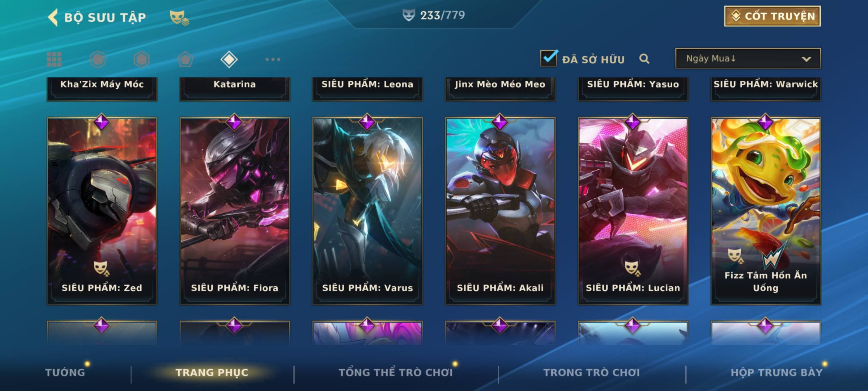Open the TỔNG THỂ TRÒ CHƠI tab
The width and height of the screenshot is (868, 391).
coord(396,372)
